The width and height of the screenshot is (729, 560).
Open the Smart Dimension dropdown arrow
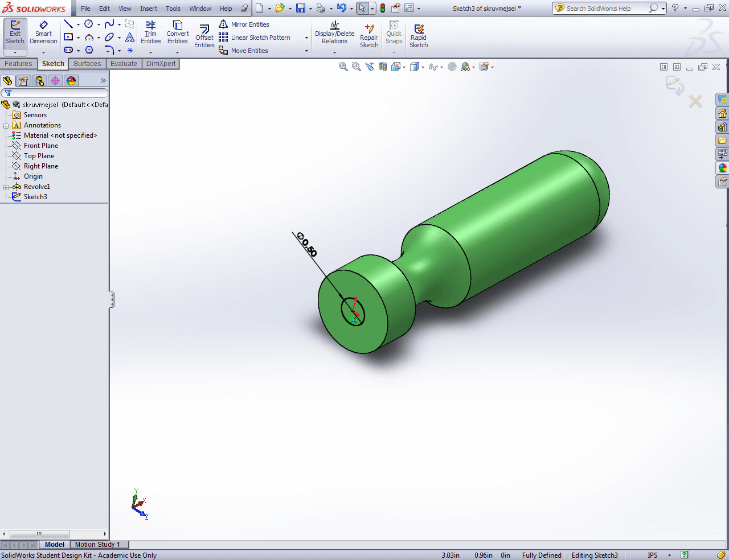point(43,52)
